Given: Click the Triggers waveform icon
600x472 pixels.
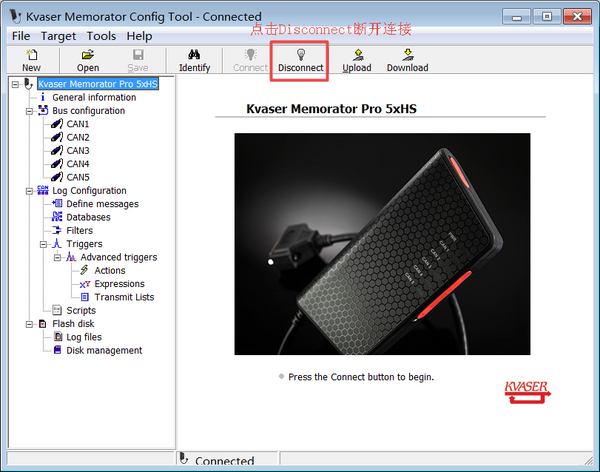Looking at the screenshot, I should 57,243.
